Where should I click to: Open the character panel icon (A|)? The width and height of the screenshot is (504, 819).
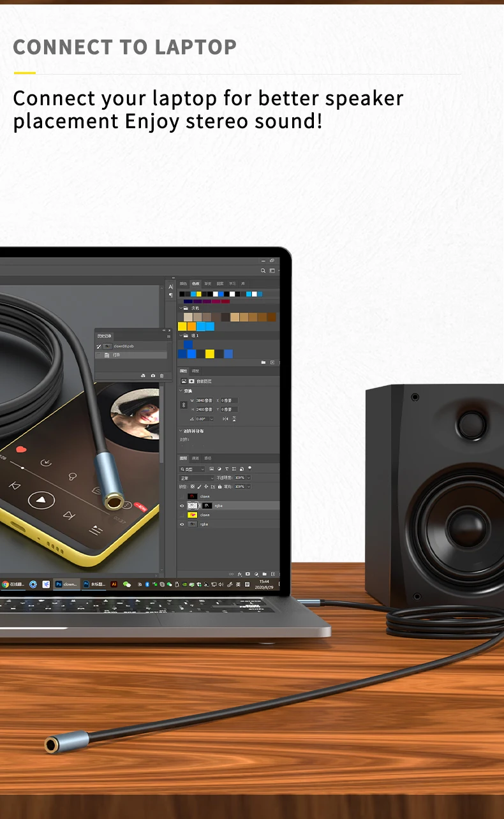coord(170,287)
